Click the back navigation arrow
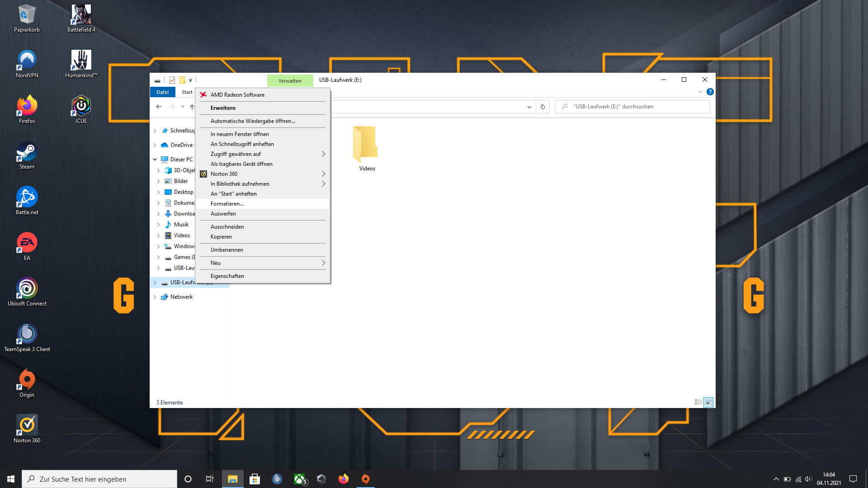The image size is (868, 488). coord(159,107)
